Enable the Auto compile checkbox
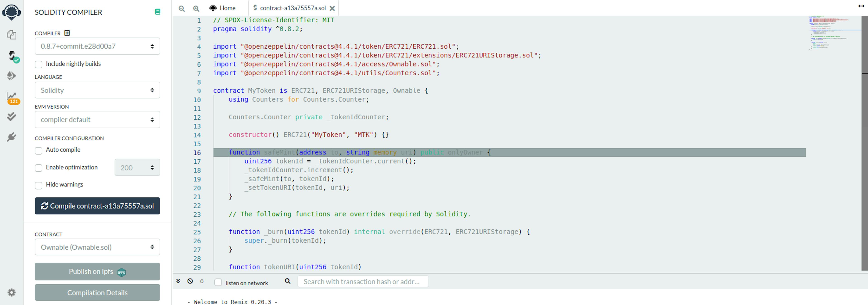The width and height of the screenshot is (868, 305). pos(38,150)
